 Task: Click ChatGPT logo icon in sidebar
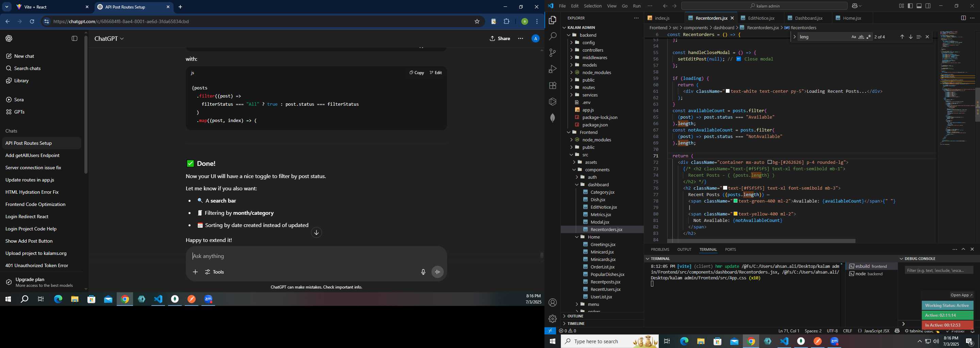click(x=9, y=38)
